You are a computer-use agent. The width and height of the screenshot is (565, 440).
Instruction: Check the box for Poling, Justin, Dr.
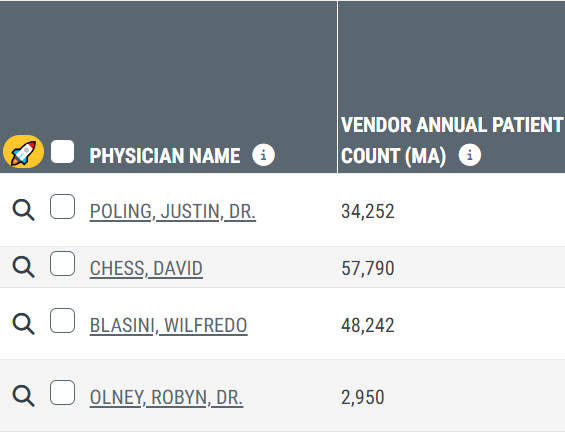(x=63, y=206)
